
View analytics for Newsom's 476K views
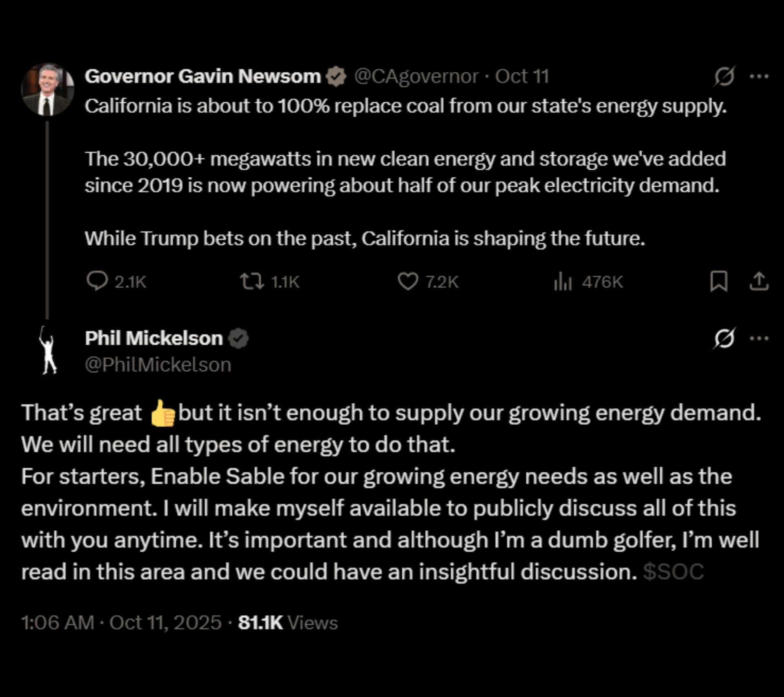click(x=563, y=282)
